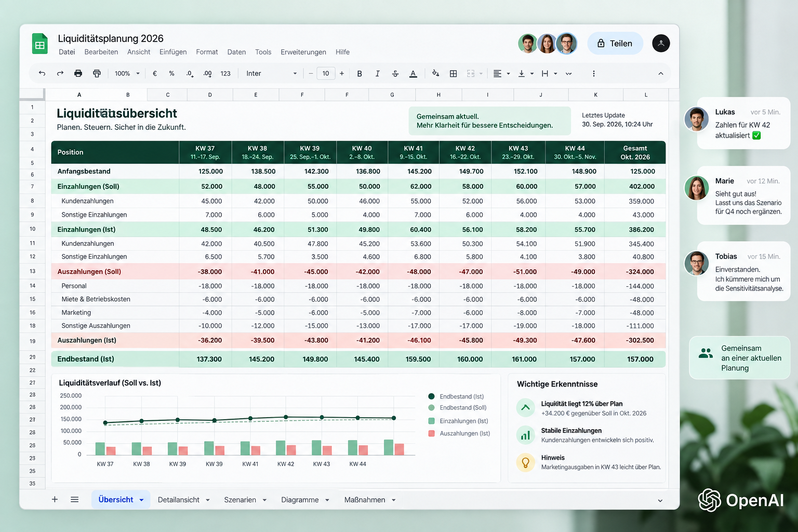Format the cell as currency (€)
Screen dimensions: 798x532
(x=155, y=73)
